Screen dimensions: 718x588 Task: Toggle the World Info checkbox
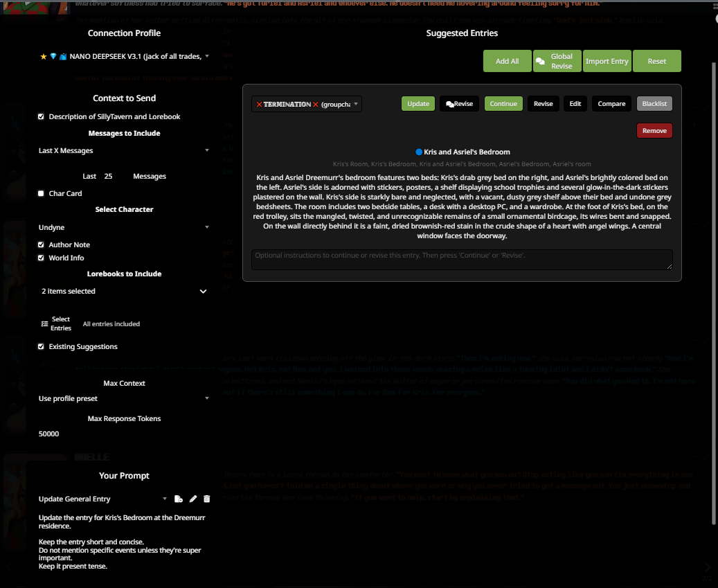pyautogui.click(x=41, y=258)
